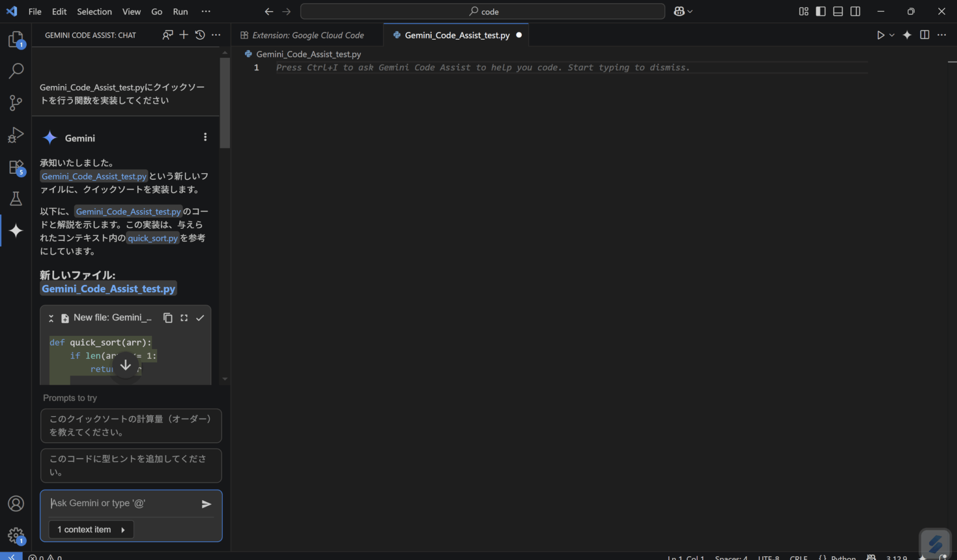Toggle the secondary side bar
Screen dimensions: 957x560
tap(855, 12)
